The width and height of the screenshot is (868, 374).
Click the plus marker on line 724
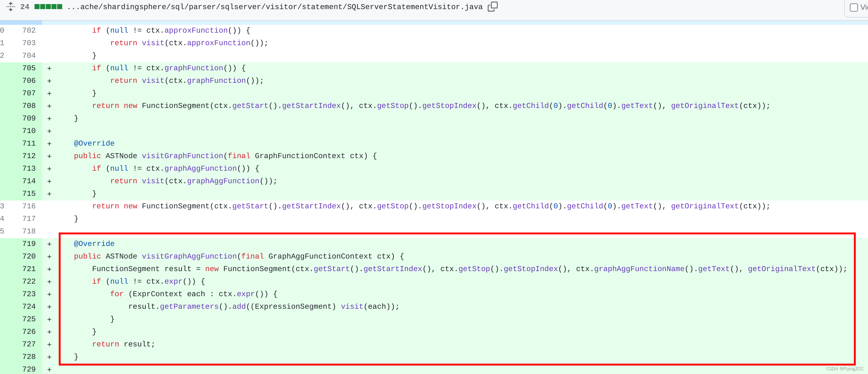click(49, 307)
